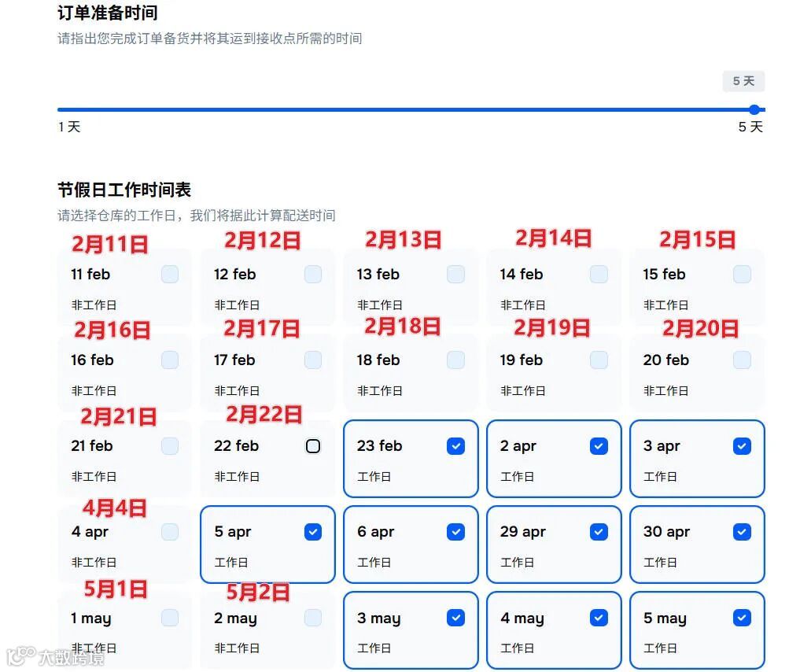Click the preparation time slider track midpoint

(411, 109)
